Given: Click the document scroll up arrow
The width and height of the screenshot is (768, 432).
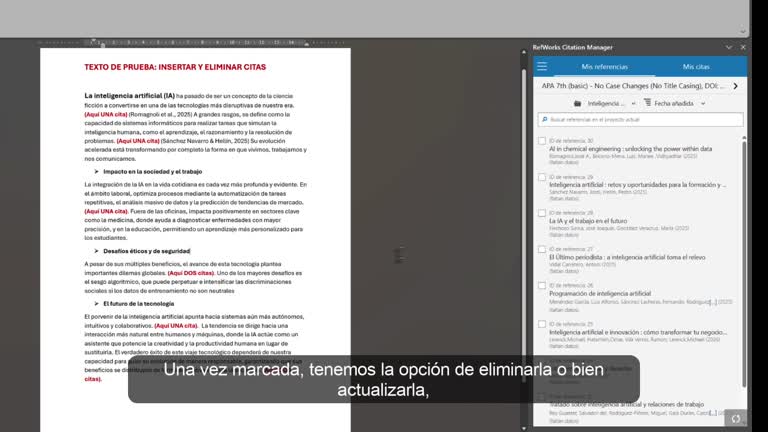Looking at the screenshot, I should [x=524, y=51].
